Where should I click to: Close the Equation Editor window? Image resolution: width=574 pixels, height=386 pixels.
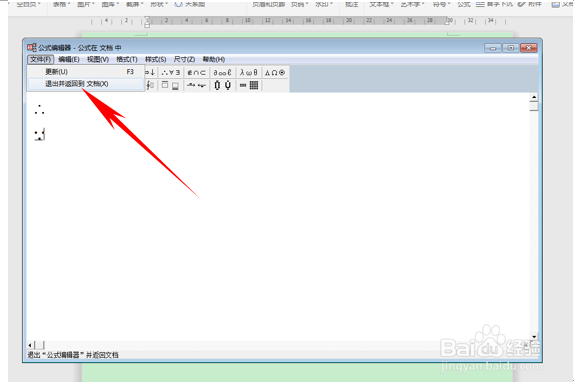(528, 48)
